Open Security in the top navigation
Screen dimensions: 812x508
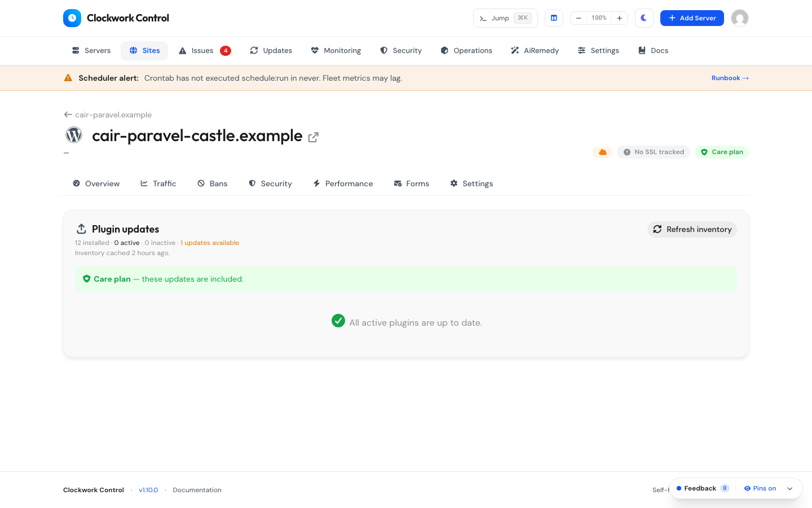click(x=401, y=51)
